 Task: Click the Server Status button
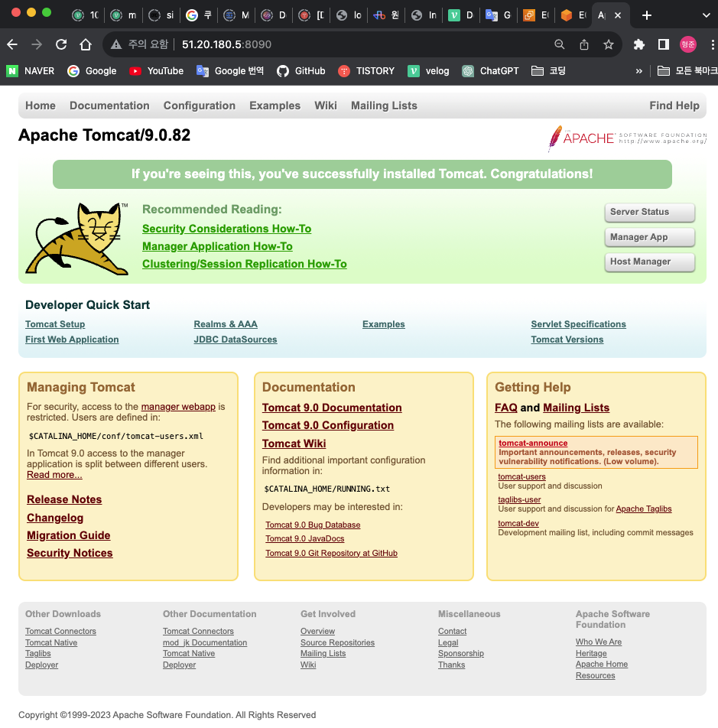(x=649, y=212)
